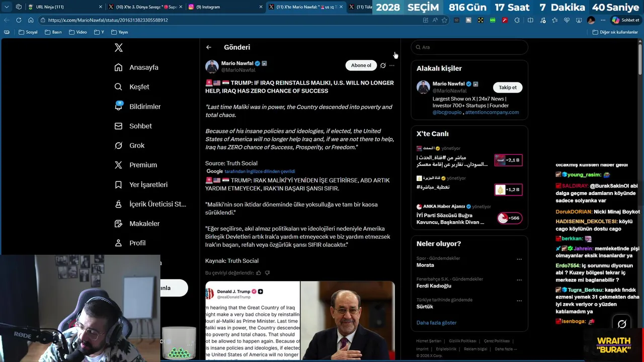Screen dimensions: 644x362
Task: Open Yer İşaretleri bookmarks
Action: pos(141,185)
